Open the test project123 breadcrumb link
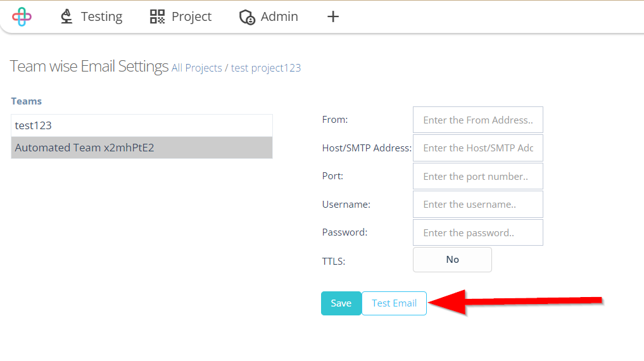Screen dimensions: 644x361 tap(266, 68)
